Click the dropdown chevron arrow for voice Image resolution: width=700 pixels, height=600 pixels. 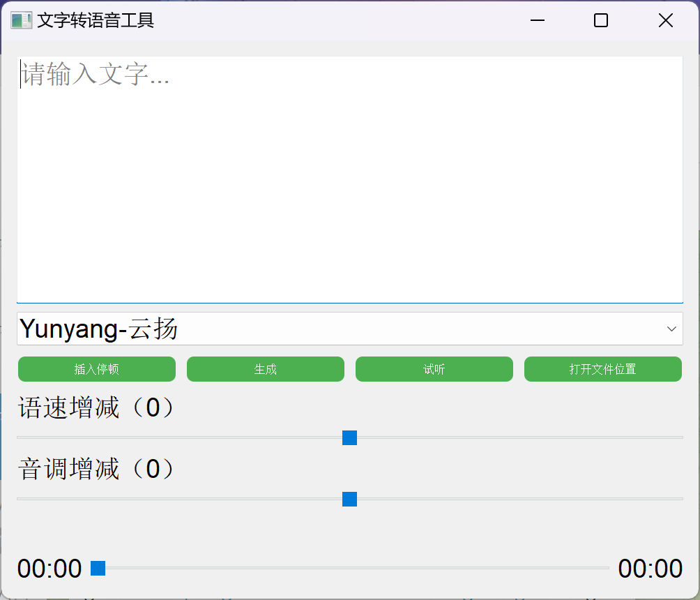point(671,329)
